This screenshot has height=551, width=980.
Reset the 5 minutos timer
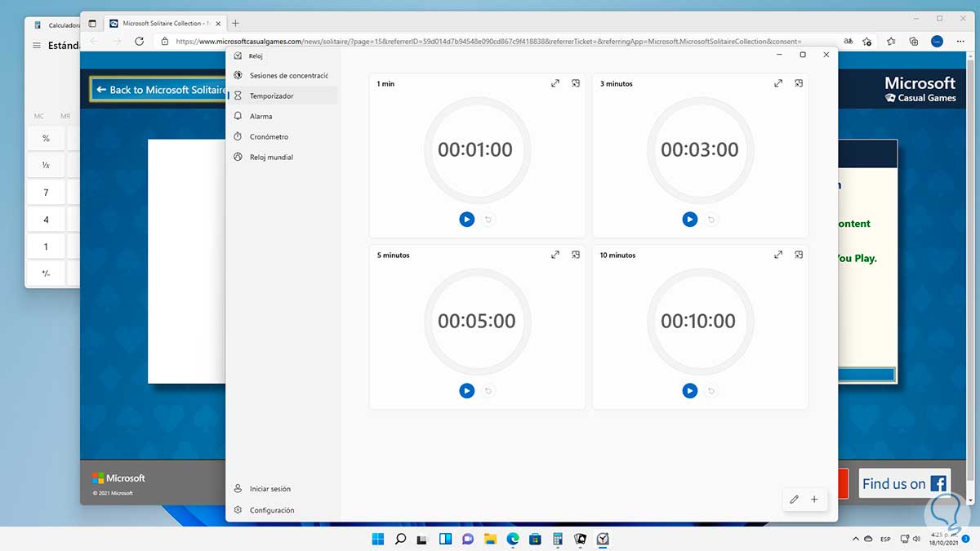tap(488, 390)
